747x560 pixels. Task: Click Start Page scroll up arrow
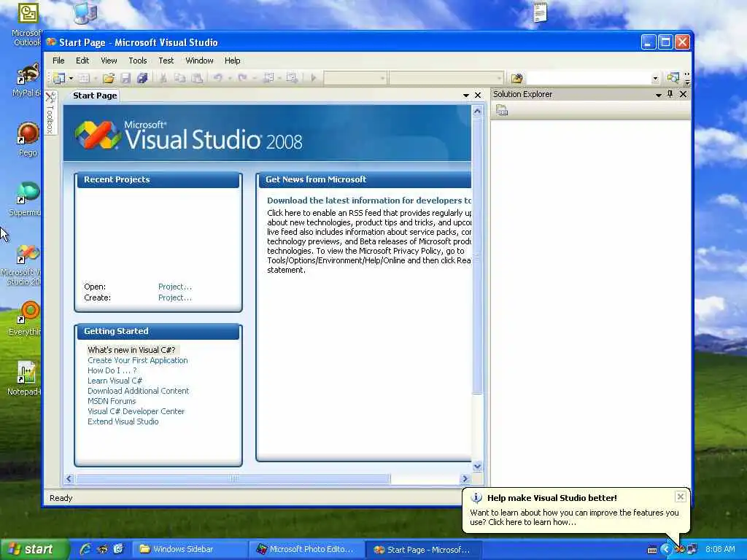[x=477, y=112]
